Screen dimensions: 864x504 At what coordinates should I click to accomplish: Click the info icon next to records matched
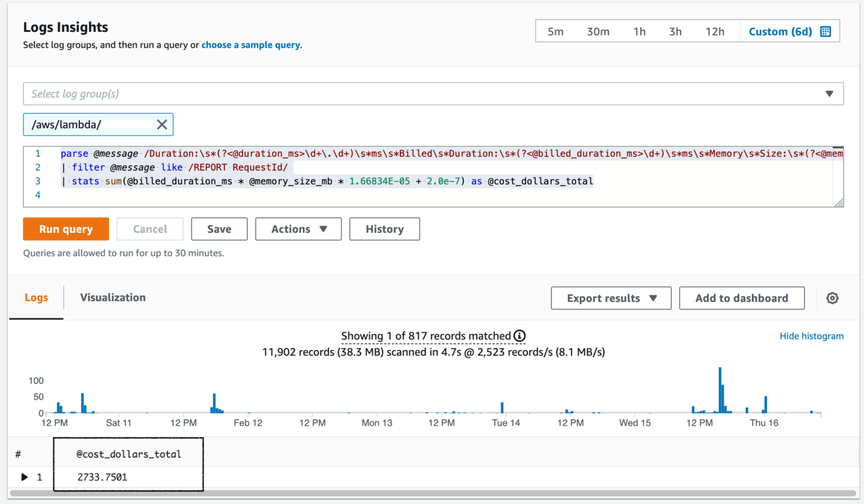click(x=520, y=335)
